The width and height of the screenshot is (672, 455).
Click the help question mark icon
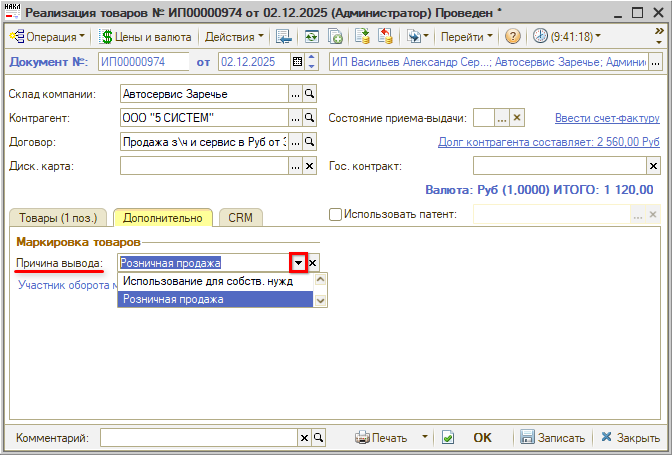pos(513,36)
